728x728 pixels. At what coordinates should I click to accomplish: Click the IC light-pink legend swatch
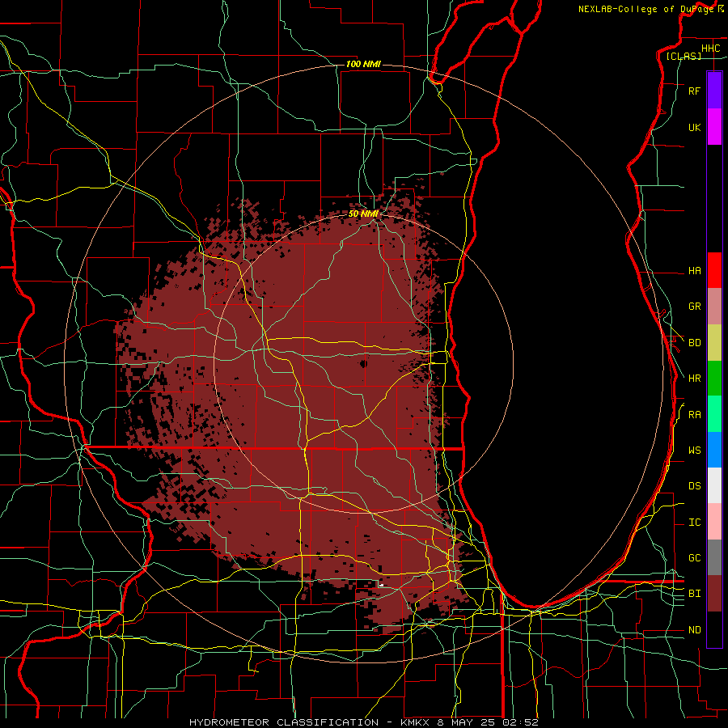pos(714,522)
